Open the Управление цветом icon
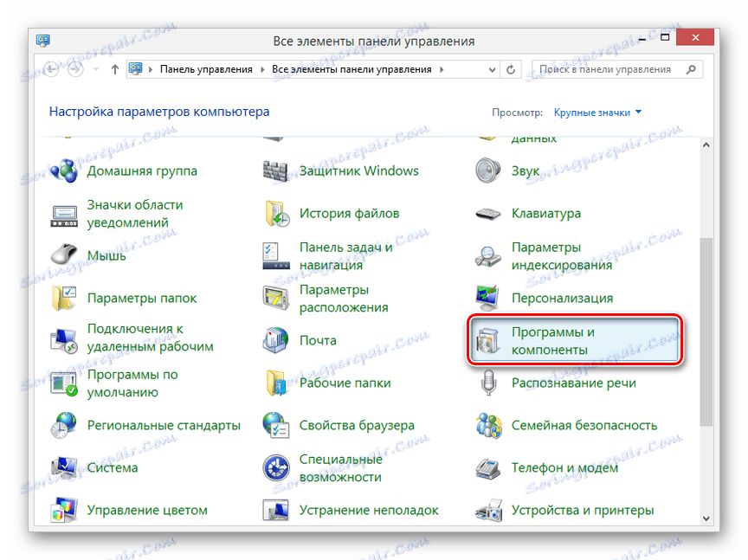748x560 pixels. coord(64,510)
